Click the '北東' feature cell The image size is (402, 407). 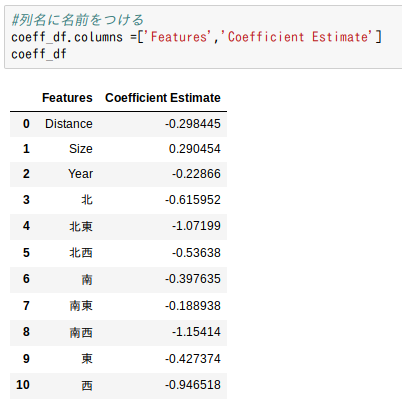click(81, 226)
